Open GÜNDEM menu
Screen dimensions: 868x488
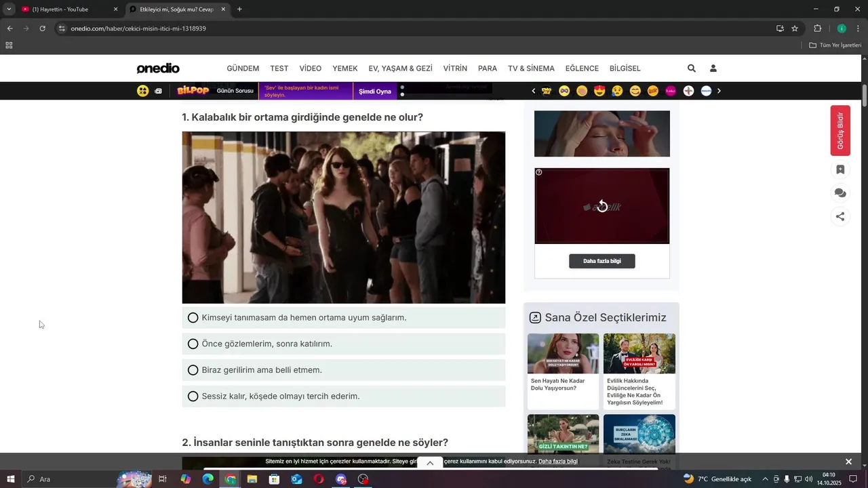243,68
